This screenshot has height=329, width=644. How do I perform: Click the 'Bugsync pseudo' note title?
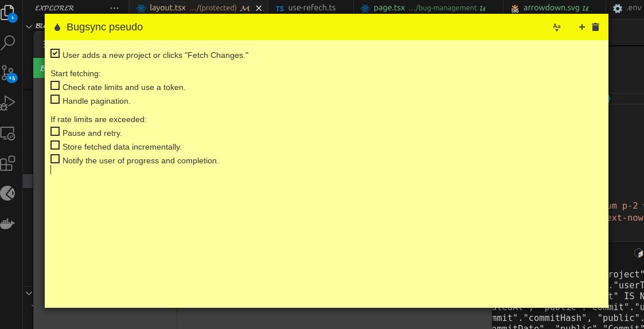click(105, 27)
